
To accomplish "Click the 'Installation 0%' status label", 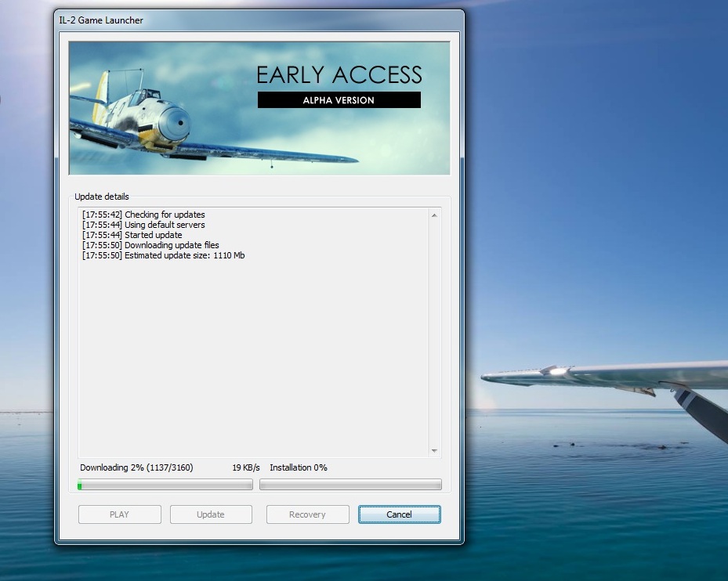I will click(x=299, y=467).
